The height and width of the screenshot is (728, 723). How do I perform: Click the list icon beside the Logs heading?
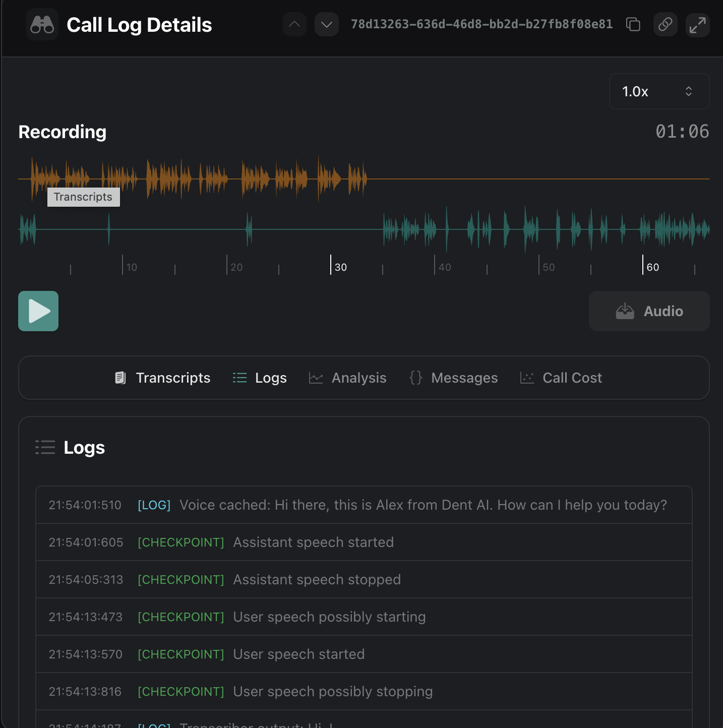(x=45, y=447)
